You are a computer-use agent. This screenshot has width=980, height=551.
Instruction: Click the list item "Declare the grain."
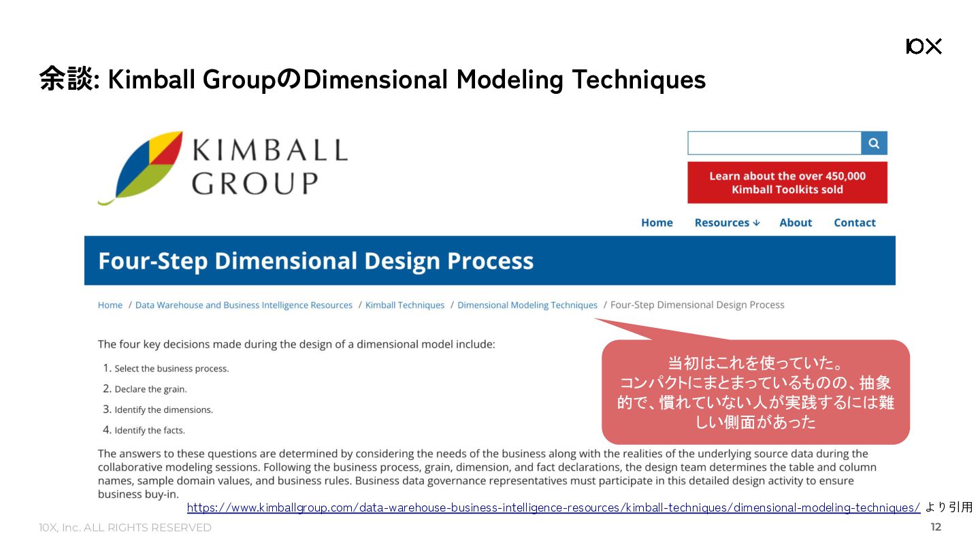pyautogui.click(x=150, y=389)
